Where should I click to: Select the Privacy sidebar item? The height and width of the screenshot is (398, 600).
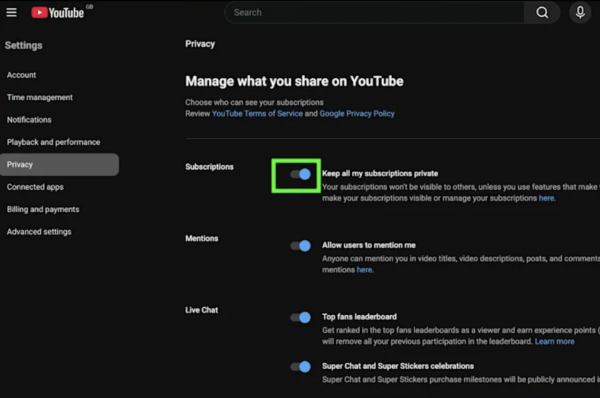click(59, 165)
